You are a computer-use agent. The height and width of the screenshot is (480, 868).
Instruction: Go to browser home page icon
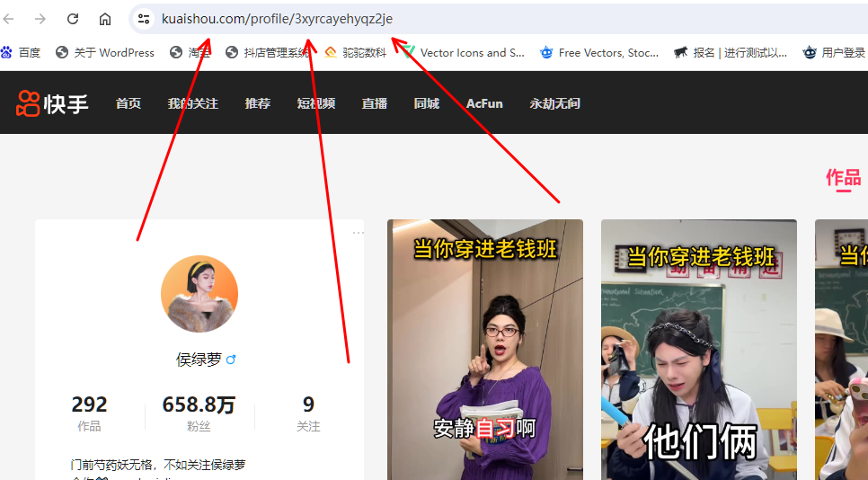104,19
